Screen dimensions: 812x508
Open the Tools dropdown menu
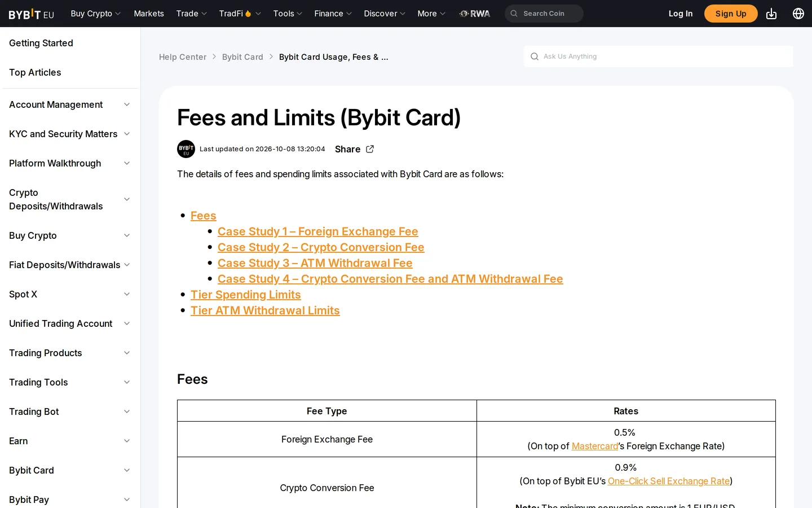pyautogui.click(x=288, y=14)
